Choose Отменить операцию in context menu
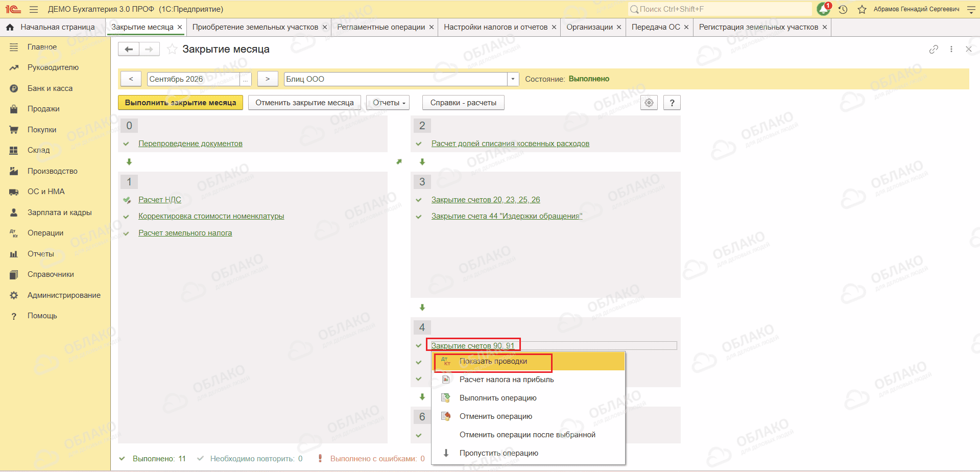 (529, 416)
